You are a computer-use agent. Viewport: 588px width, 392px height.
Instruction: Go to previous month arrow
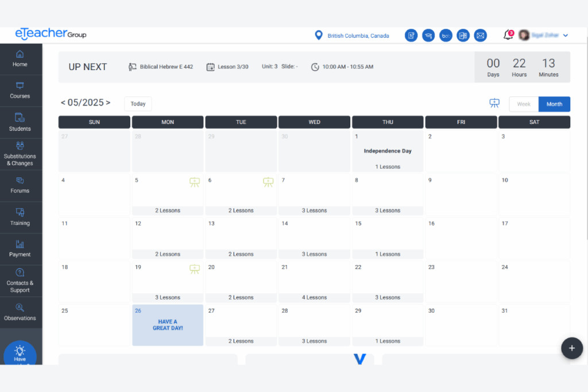(x=63, y=103)
